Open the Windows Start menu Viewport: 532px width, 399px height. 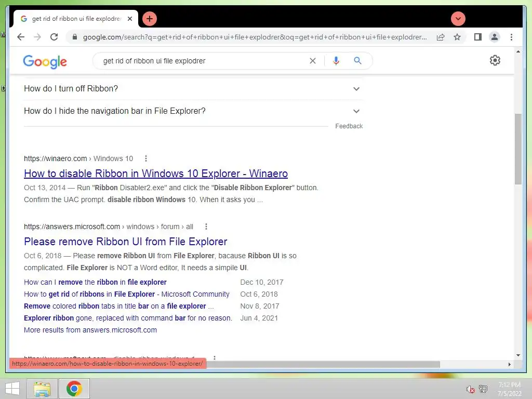click(12, 389)
